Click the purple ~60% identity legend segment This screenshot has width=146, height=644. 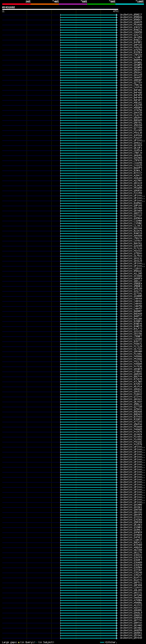coord(73,4)
